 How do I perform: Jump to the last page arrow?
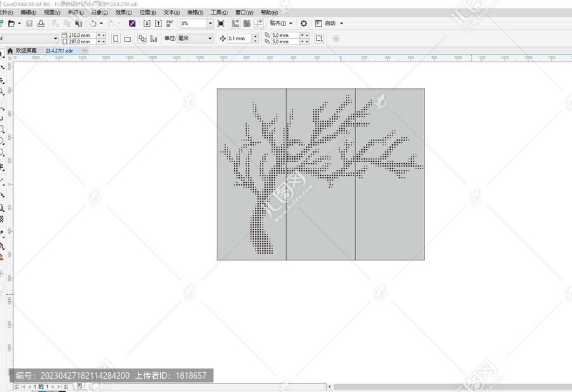tap(59, 386)
